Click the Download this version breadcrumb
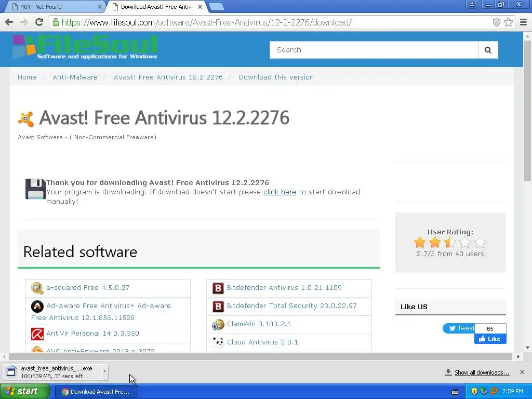 pos(276,77)
